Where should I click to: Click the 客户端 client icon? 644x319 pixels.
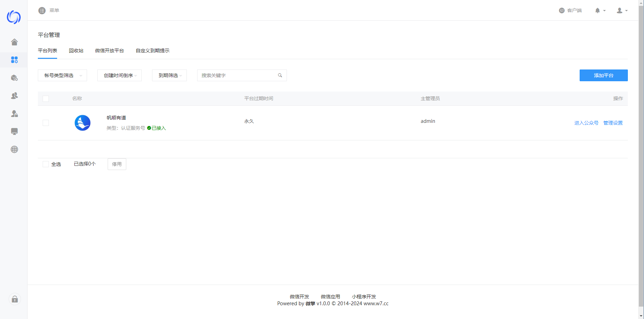click(562, 11)
